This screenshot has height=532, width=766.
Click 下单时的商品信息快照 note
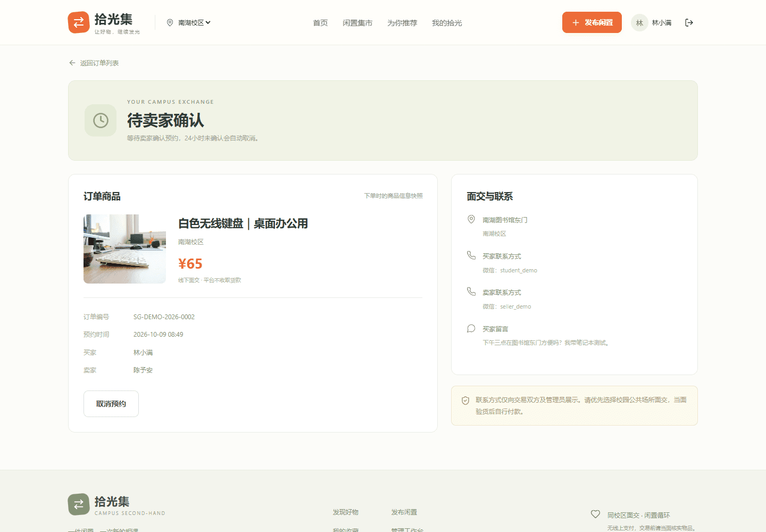[393, 196]
